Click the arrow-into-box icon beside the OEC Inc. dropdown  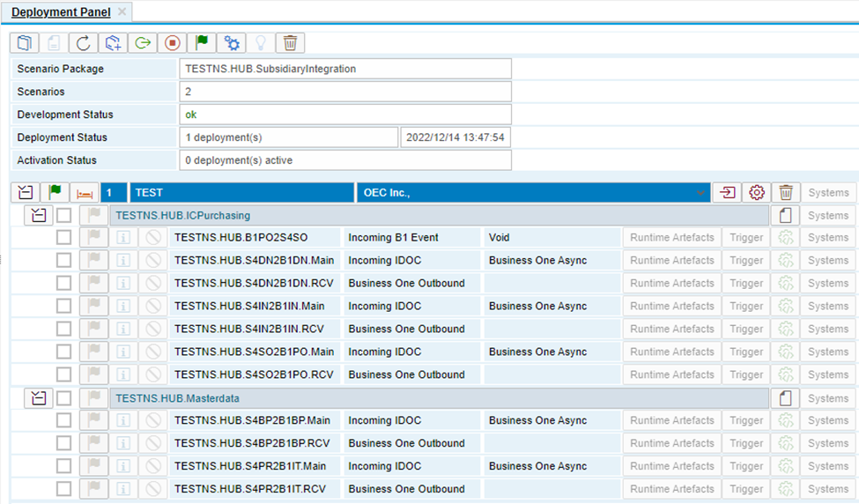pyautogui.click(x=727, y=192)
